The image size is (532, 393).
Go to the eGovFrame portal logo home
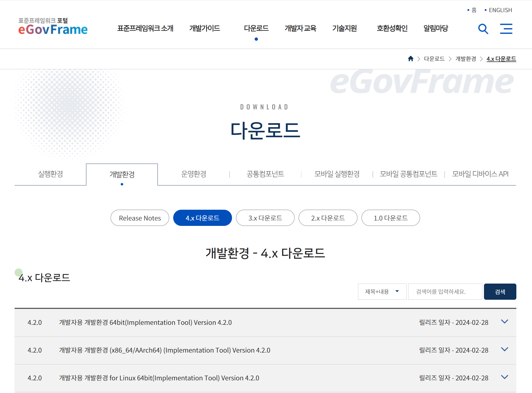(53, 26)
